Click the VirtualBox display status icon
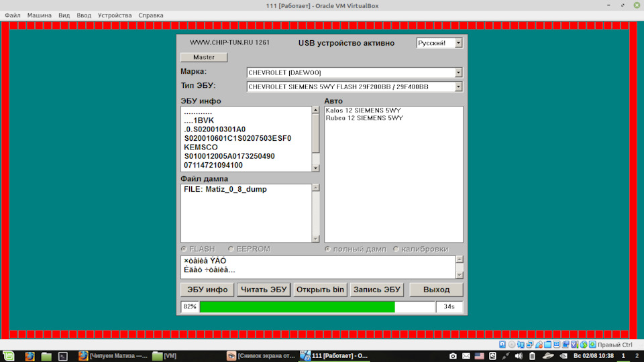Image resolution: width=644 pixels, height=362 pixels. click(557, 345)
